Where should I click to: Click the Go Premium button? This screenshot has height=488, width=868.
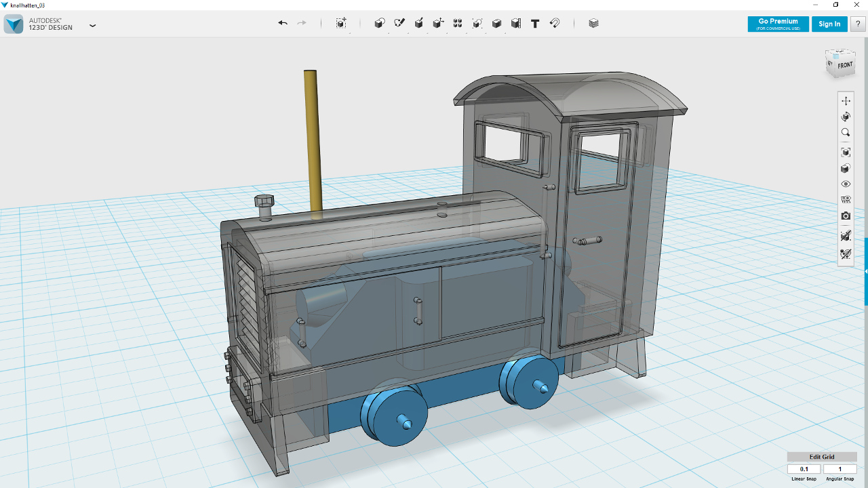point(778,24)
